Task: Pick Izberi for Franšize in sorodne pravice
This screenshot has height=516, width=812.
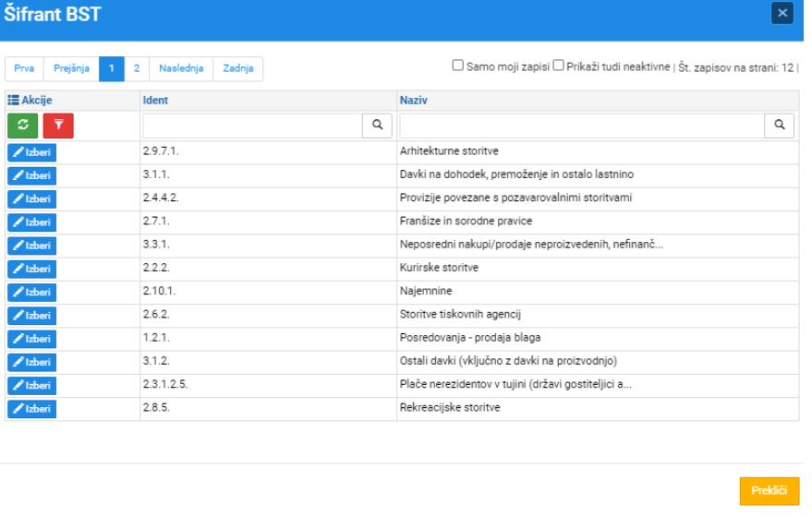Action: pos(31,222)
